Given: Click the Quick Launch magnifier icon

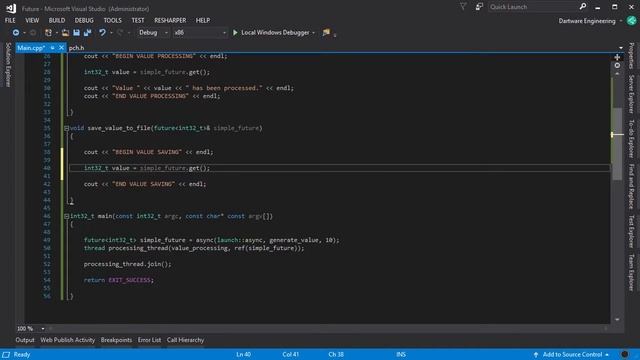Looking at the screenshot, I should (583, 7).
